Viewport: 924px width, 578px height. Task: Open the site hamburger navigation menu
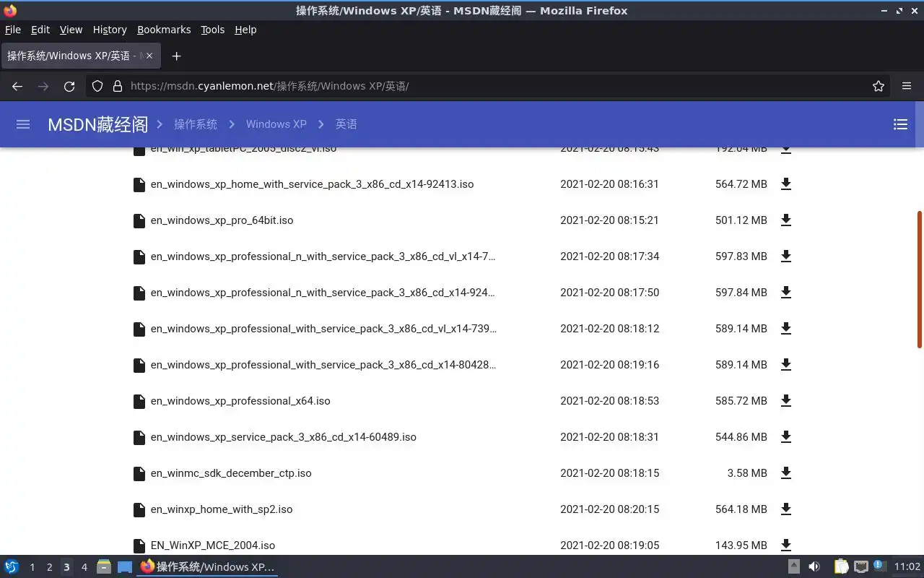click(23, 124)
